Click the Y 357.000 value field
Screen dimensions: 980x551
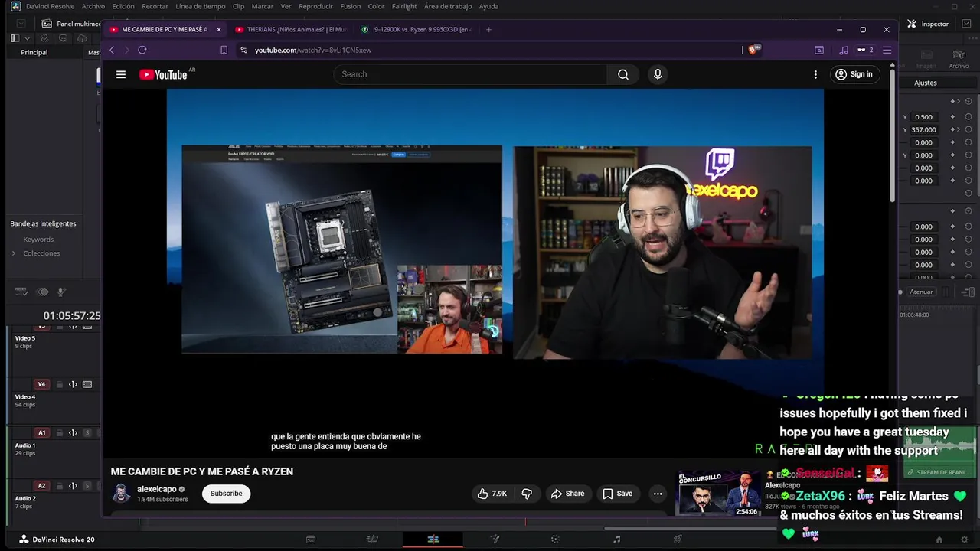923,129
